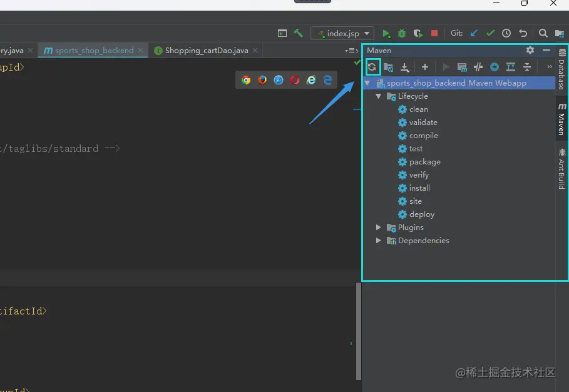The image size is (569, 392).
Task: Toggle Maven Offline Mode icon
Action: click(x=478, y=67)
